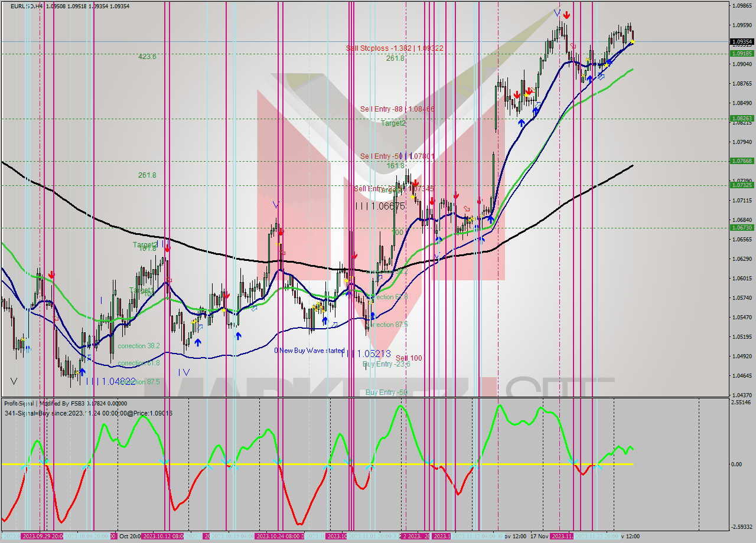This screenshot has width=756, height=543.
Task: Select the green price tag 1.06730
Action: [x=741, y=227]
